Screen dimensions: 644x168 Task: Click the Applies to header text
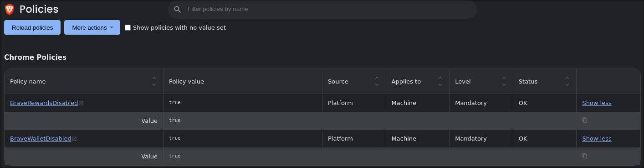point(406,82)
